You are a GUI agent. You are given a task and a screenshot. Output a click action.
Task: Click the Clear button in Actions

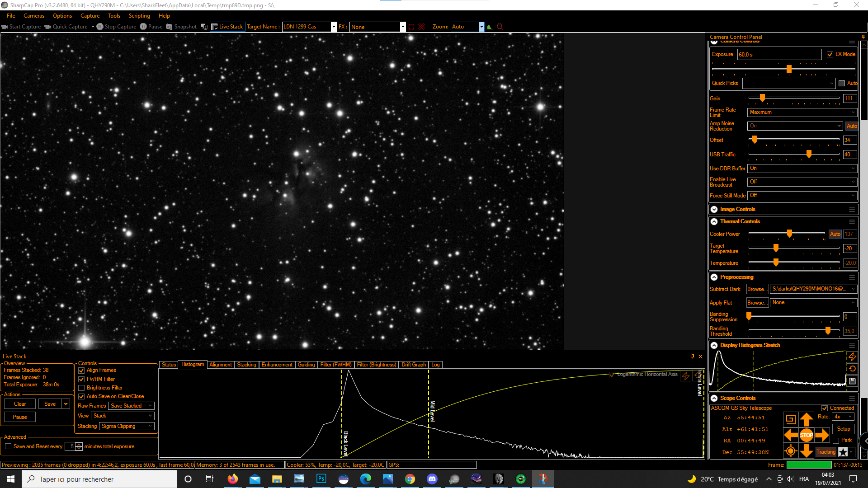click(x=20, y=404)
